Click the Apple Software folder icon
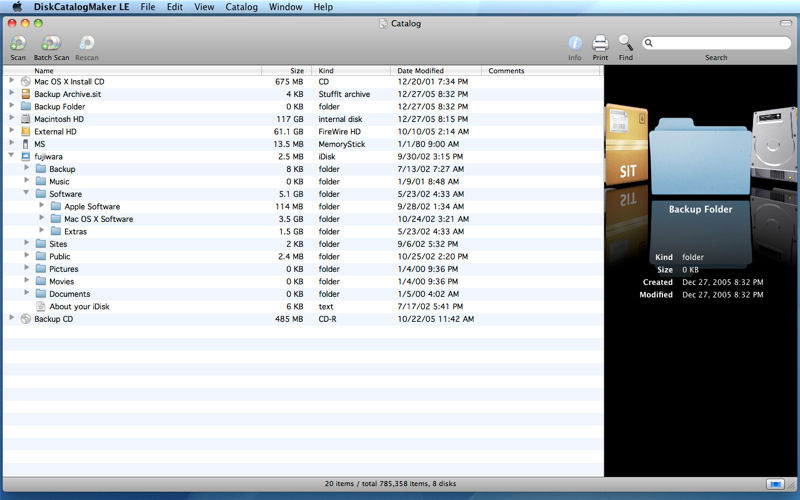Screen dimensions: 800x500 point(56,206)
